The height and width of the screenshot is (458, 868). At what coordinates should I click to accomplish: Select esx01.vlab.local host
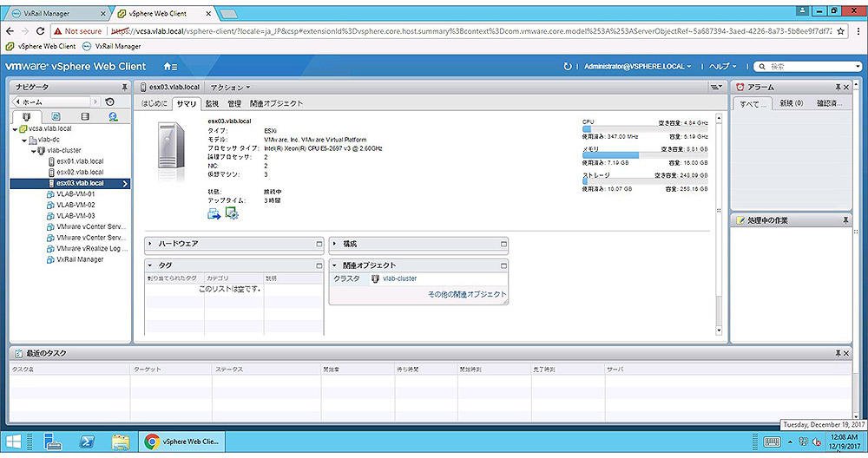coord(80,161)
